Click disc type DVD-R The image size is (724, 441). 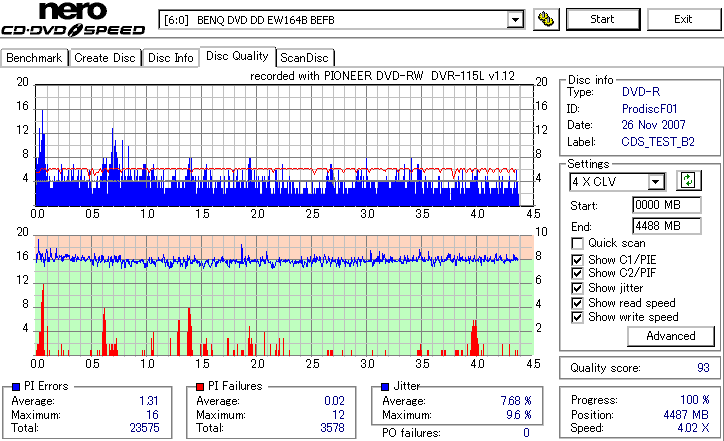point(641,92)
